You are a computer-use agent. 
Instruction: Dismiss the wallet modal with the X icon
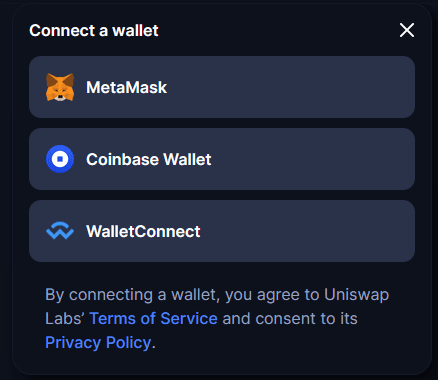[407, 30]
